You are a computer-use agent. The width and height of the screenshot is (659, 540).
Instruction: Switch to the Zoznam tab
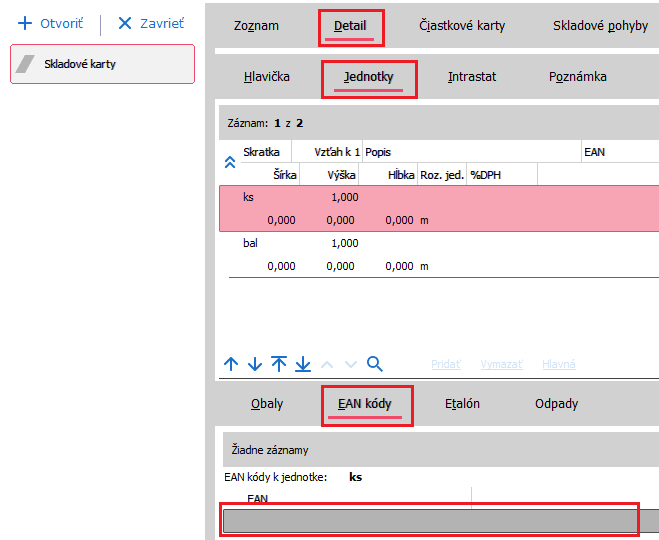point(256,26)
